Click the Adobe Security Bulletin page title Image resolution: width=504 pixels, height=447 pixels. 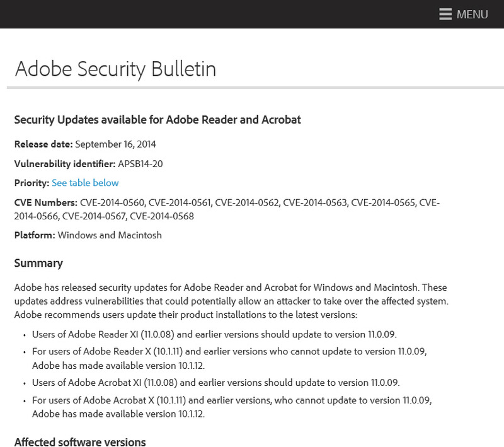coord(115,69)
